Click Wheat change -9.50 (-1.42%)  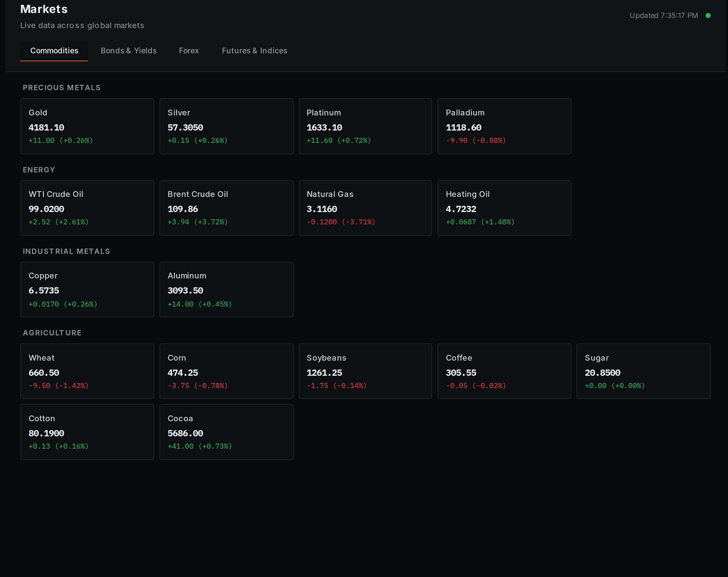(58, 386)
